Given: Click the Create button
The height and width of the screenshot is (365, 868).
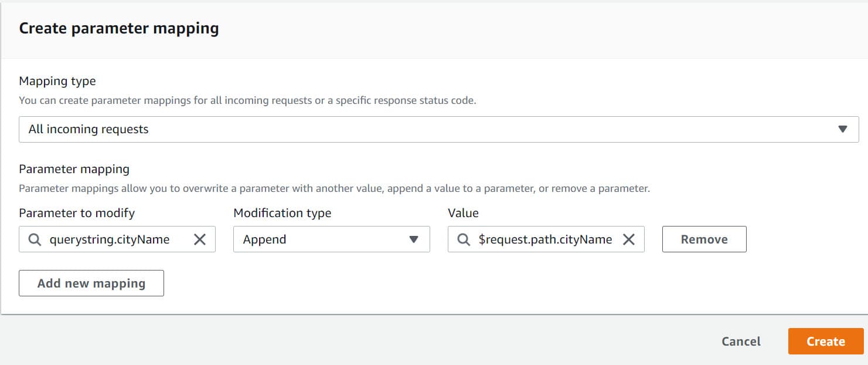Looking at the screenshot, I should click(825, 341).
